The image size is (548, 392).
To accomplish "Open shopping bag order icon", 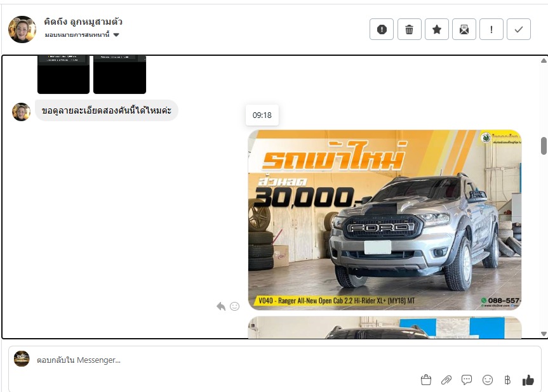I will coord(426,380).
